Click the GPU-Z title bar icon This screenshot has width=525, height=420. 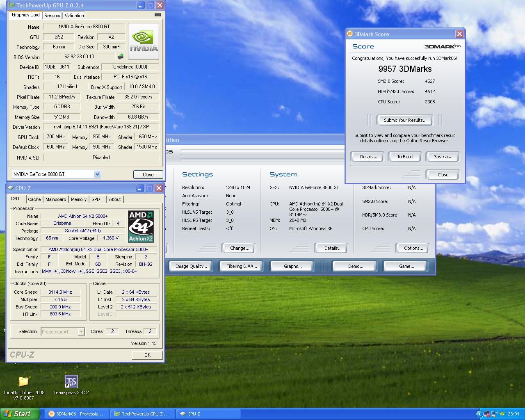(x=12, y=5)
